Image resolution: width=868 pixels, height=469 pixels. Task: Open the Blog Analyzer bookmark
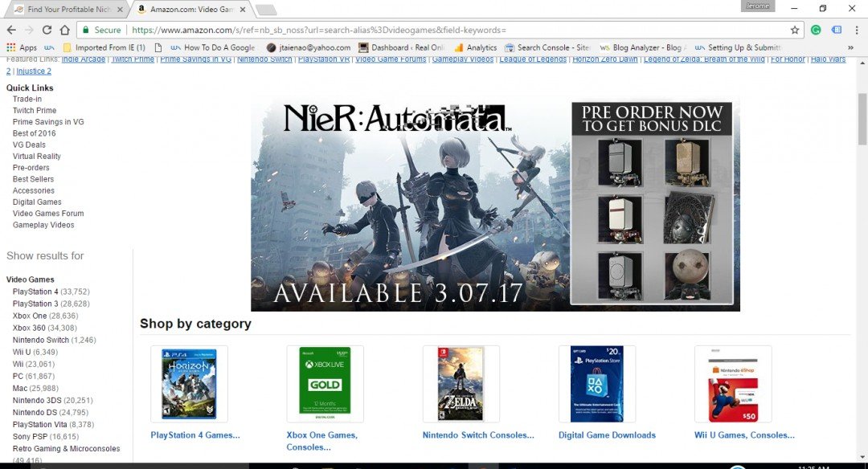(643, 47)
